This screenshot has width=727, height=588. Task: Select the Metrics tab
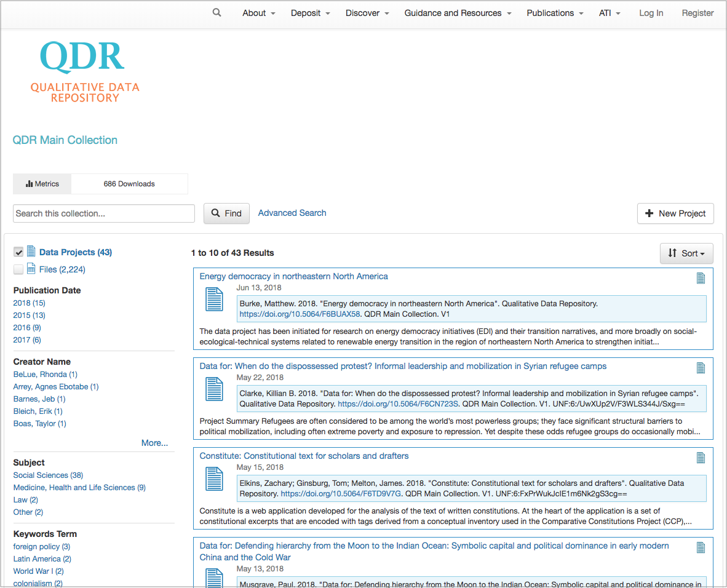tap(42, 184)
